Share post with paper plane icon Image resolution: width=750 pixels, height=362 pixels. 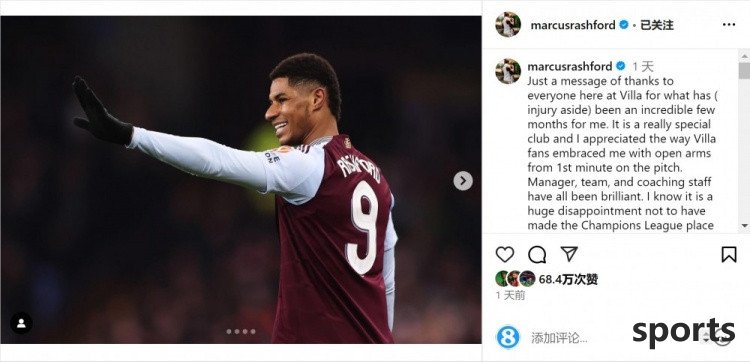click(x=569, y=254)
